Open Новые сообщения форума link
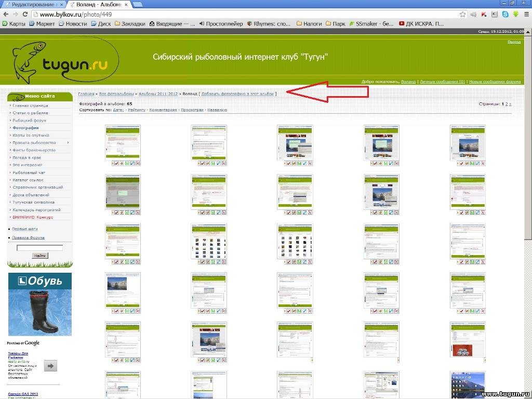532x399 pixels. (495, 82)
